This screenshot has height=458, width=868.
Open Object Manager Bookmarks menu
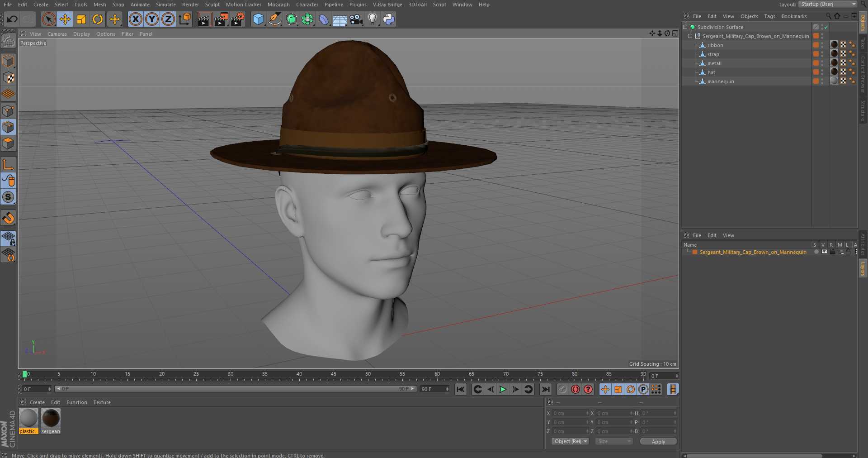pyautogui.click(x=794, y=16)
